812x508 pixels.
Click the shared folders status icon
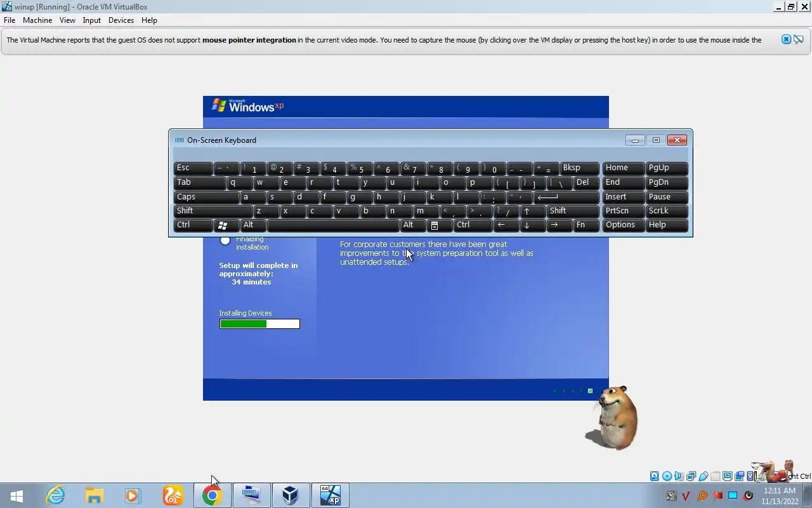coord(715,476)
